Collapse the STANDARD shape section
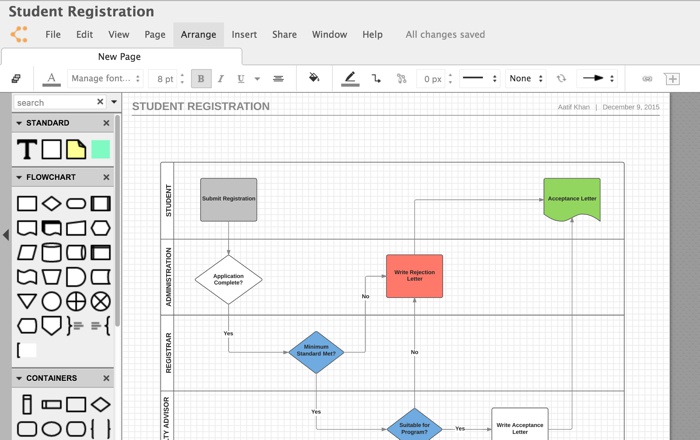The height and width of the screenshot is (440, 700). 19,123
